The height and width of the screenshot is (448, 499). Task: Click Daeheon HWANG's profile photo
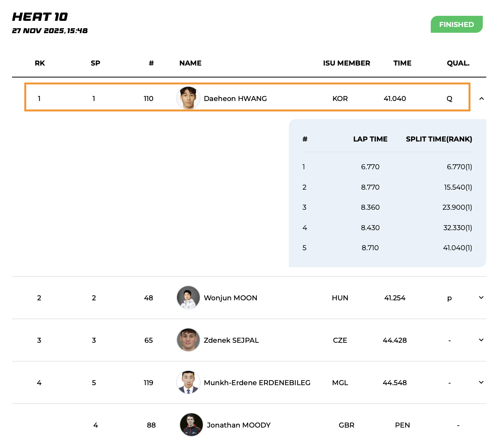coord(188,98)
